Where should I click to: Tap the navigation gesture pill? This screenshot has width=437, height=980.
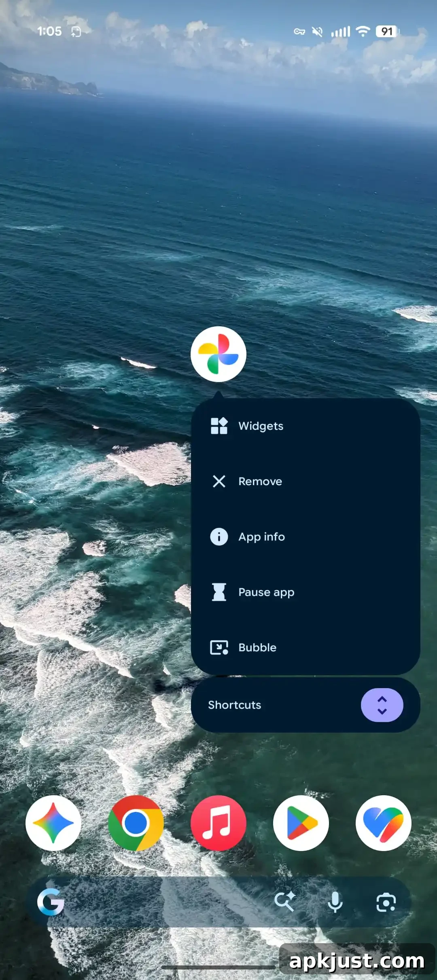coord(218,967)
